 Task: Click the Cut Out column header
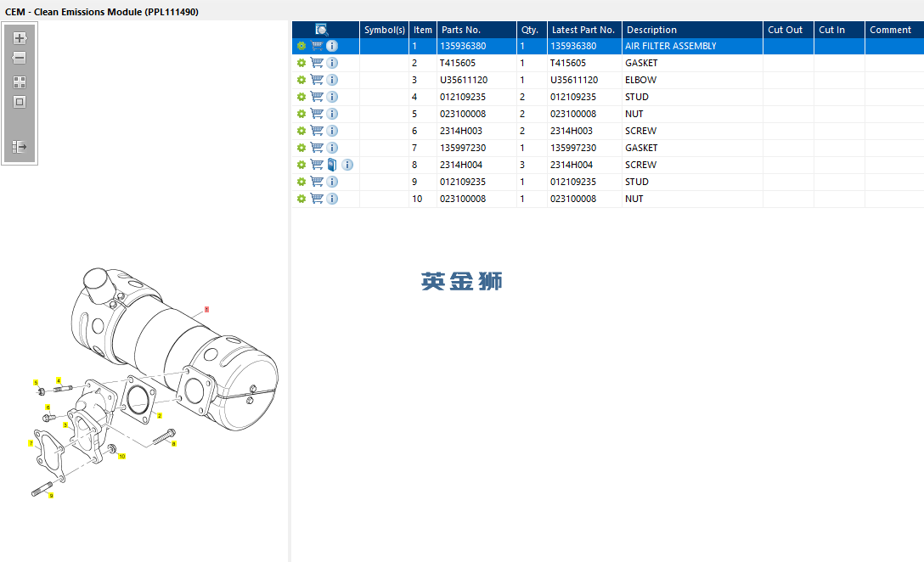point(788,30)
